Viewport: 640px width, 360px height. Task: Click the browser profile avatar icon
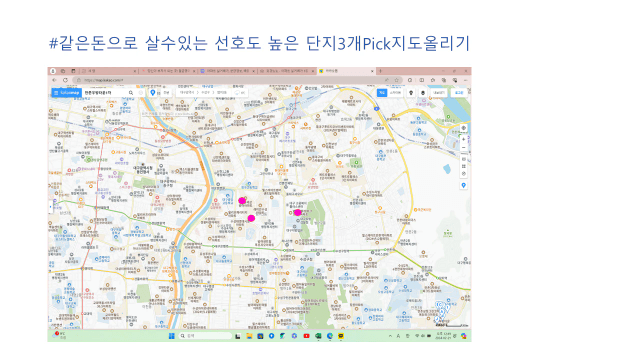coord(53,71)
